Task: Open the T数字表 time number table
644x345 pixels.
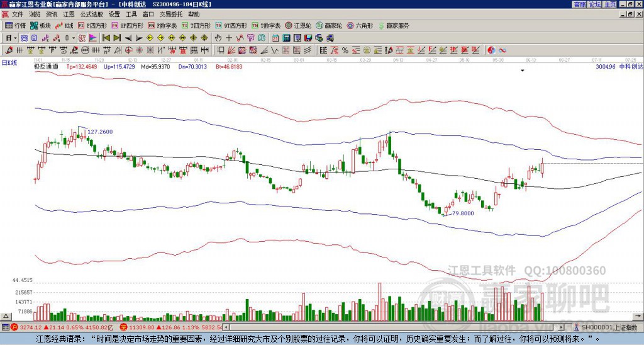Action: click(x=266, y=25)
